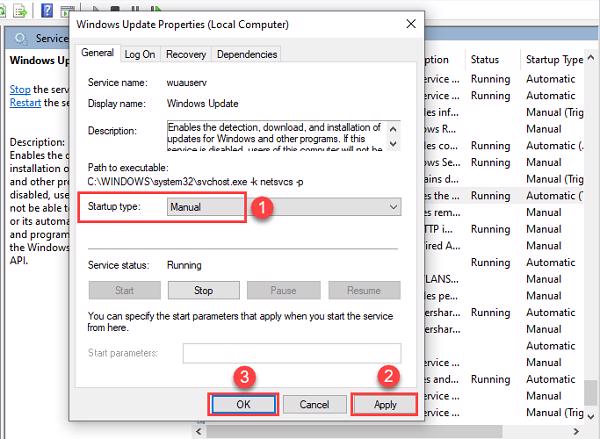Click the Restart the service link
This screenshot has height=439, width=600.
[x=27, y=103]
